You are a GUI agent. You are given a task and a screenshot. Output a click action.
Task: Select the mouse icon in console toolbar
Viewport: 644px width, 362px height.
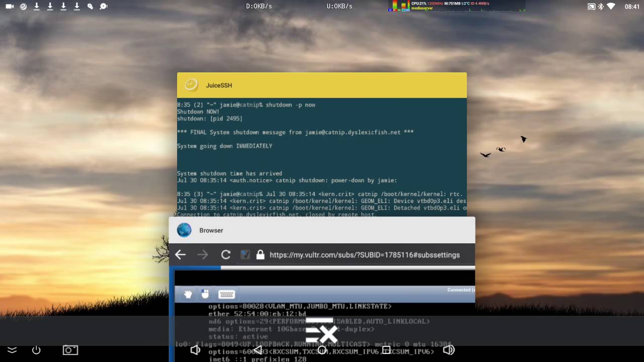pos(205,294)
